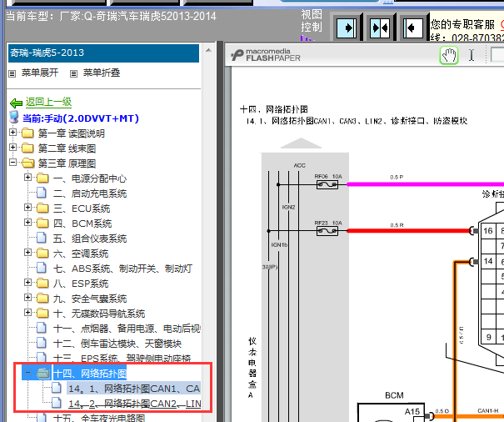The image size is (504, 422).
Task: Expand the 三、ECU系统 node
Action: point(28,208)
